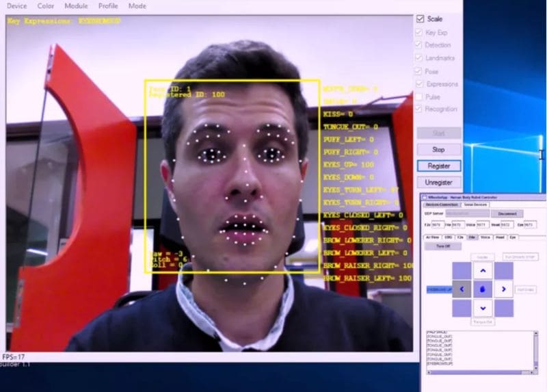
Task: Uncheck the Scale checkbox
Action: [420, 18]
